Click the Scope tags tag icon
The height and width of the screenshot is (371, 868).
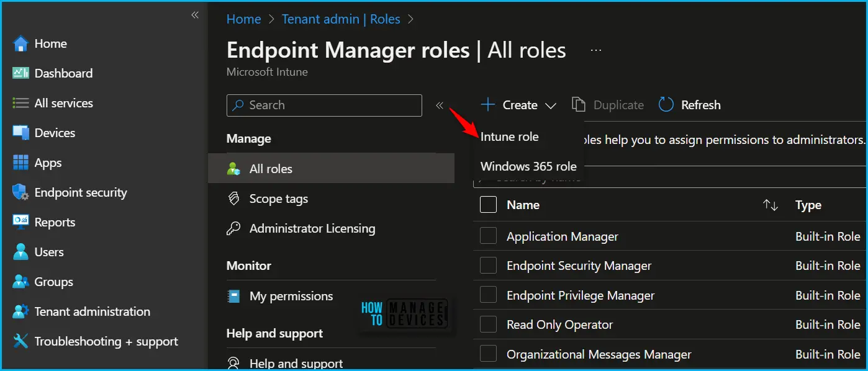pyautogui.click(x=234, y=199)
